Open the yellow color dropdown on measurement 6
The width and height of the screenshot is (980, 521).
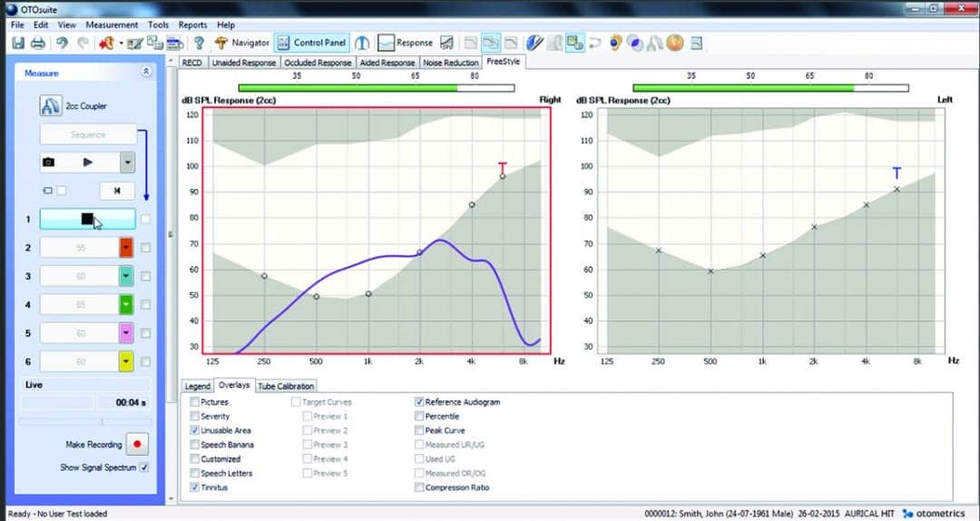(127, 361)
